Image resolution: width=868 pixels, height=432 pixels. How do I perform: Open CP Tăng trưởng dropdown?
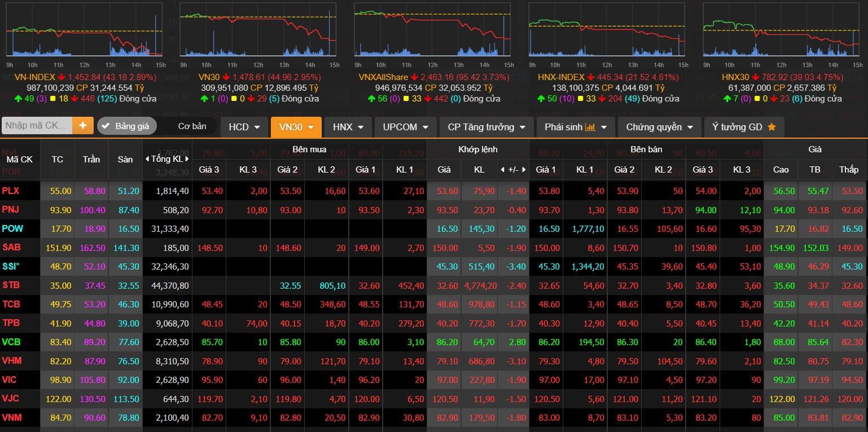tap(486, 127)
